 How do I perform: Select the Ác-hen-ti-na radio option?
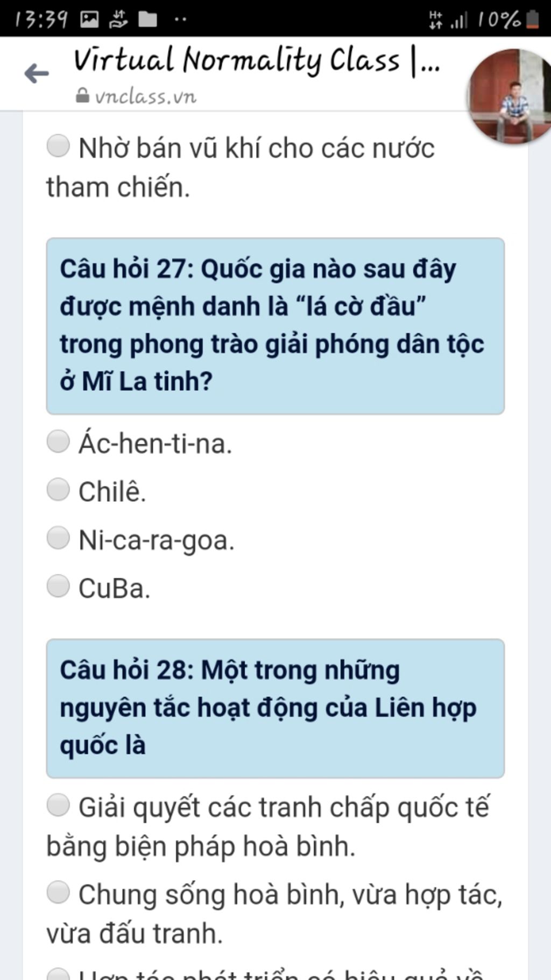(58, 442)
